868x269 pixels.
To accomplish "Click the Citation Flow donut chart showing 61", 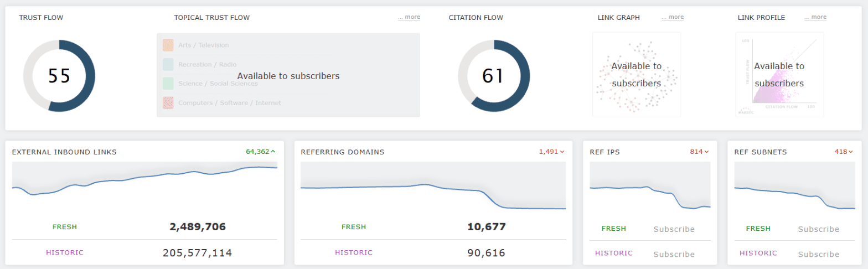I will point(494,76).
